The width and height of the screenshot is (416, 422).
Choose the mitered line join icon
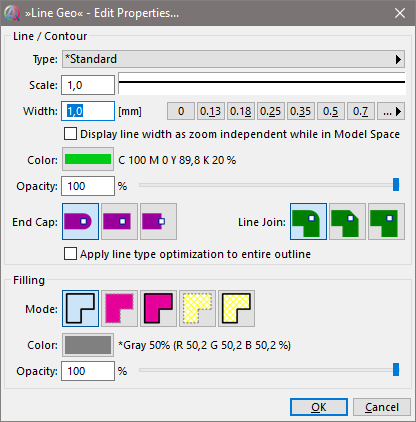[386, 222]
